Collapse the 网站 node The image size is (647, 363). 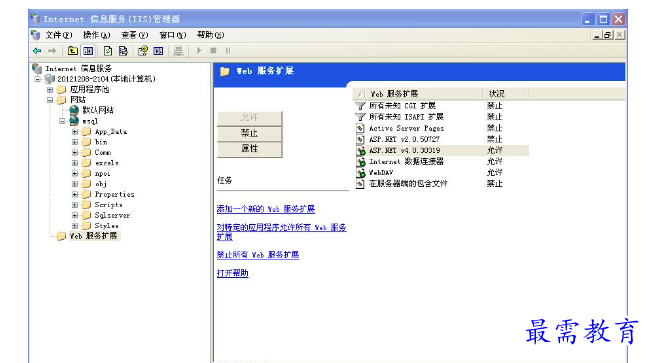pos(50,100)
